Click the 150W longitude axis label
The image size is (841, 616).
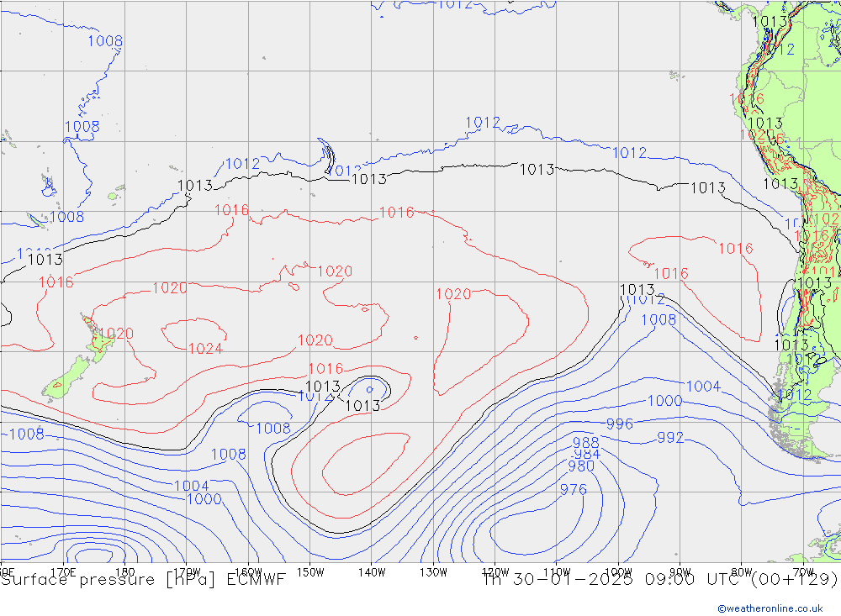tap(309, 571)
